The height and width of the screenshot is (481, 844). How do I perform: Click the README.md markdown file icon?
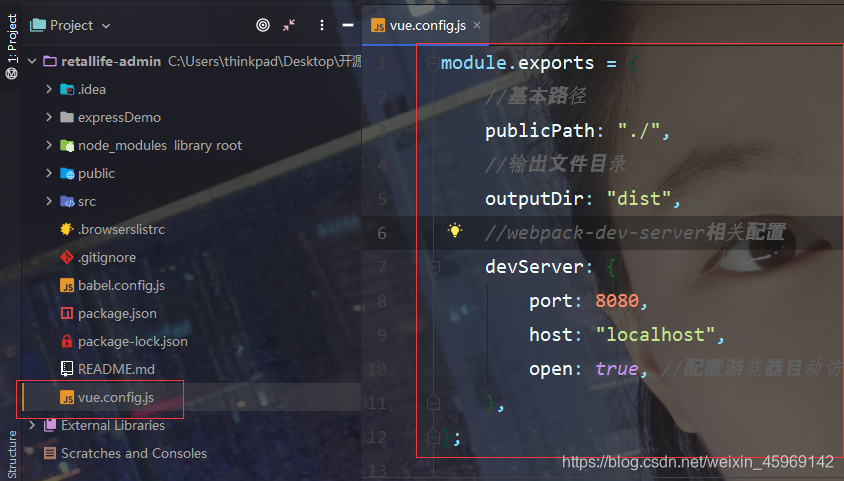(x=67, y=369)
